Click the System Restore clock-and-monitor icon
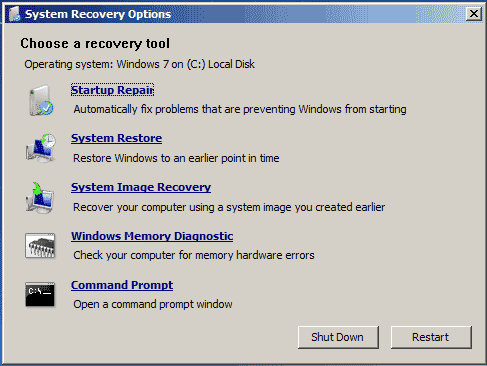The image size is (487, 366). coord(41,148)
